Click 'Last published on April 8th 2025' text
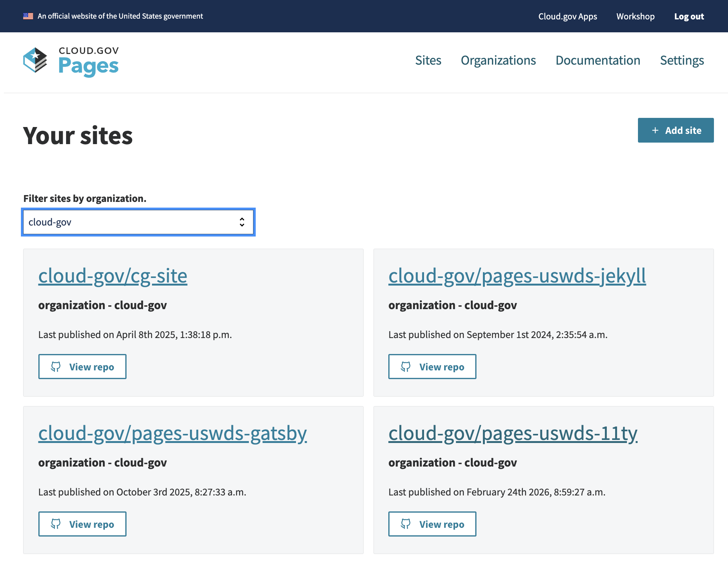Viewport: 728px width, 562px height. pos(135,335)
